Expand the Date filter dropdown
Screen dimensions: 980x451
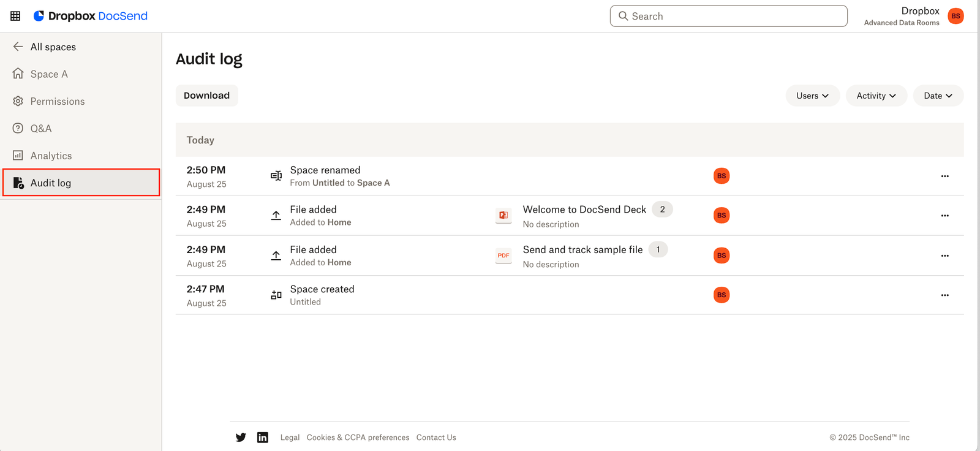[938, 96]
